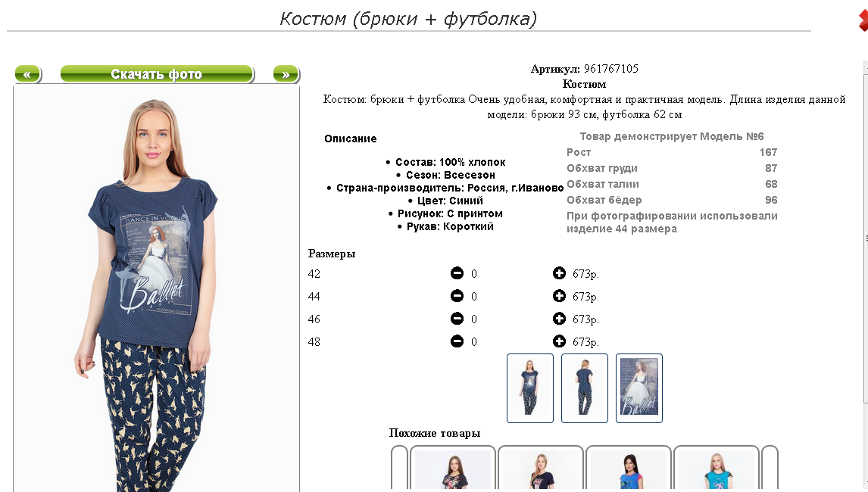Increase quantity for size 46
The height and width of the screenshot is (492, 868).
(x=559, y=318)
